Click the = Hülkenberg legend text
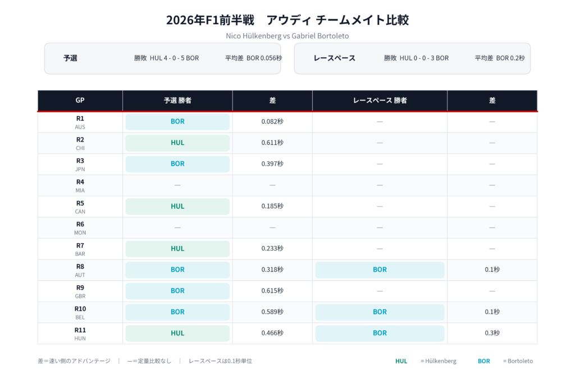Viewport: 575px width, 392px height. (x=439, y=361)
